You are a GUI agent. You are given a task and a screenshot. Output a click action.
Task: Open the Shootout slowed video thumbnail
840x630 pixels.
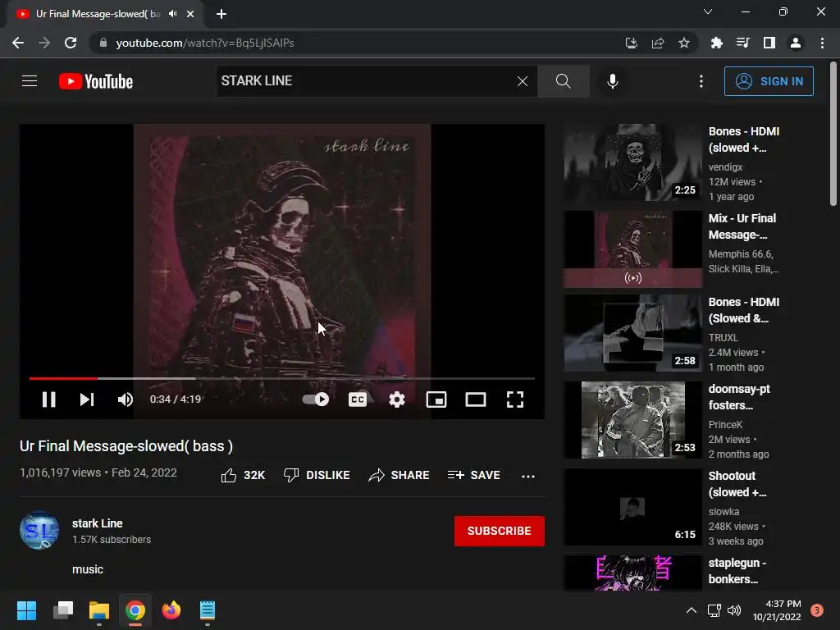click(632, 507)
